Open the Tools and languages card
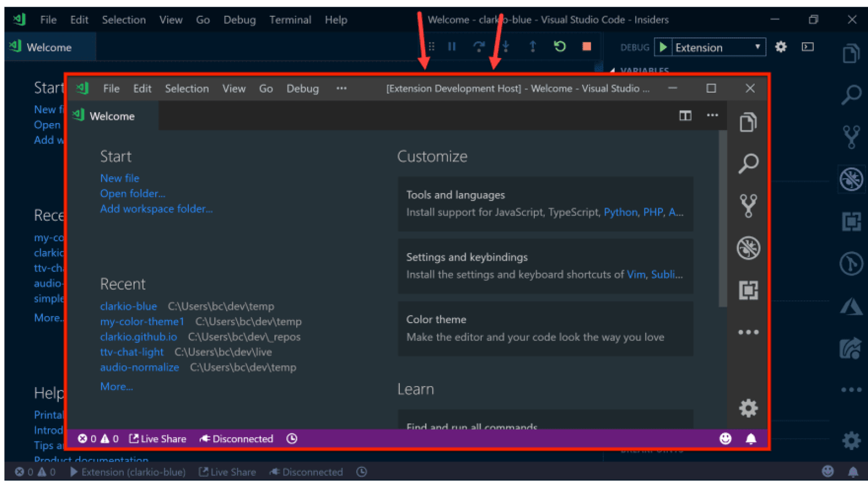The width and height of the screenshot is (868, 488). tap(545, 203)
